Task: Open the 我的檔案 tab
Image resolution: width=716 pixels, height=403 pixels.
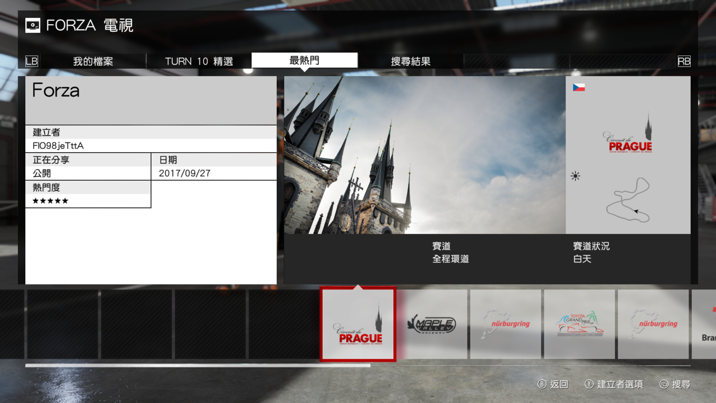Action: point(93,61)
